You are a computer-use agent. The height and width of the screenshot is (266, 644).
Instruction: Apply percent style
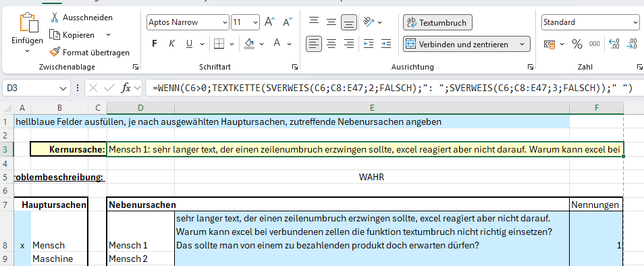point(577,44)
